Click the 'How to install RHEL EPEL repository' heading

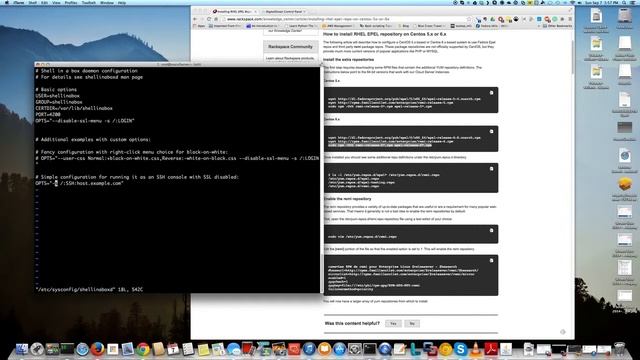tap(384, 34)
